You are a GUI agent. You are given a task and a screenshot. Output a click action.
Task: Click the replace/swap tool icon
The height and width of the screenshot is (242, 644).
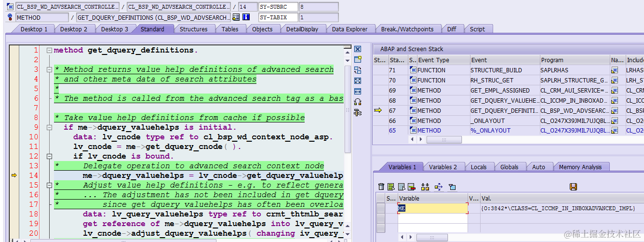tap(358, 70)
